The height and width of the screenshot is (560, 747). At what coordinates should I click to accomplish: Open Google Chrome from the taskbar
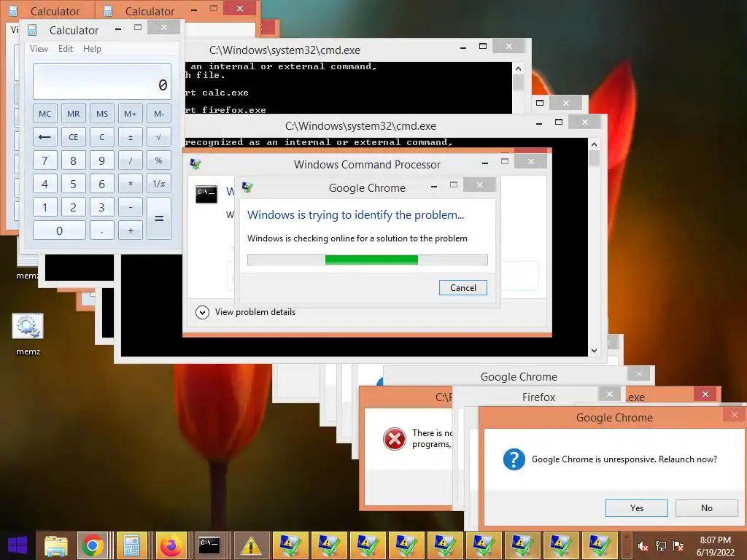(x=93, y=545)
